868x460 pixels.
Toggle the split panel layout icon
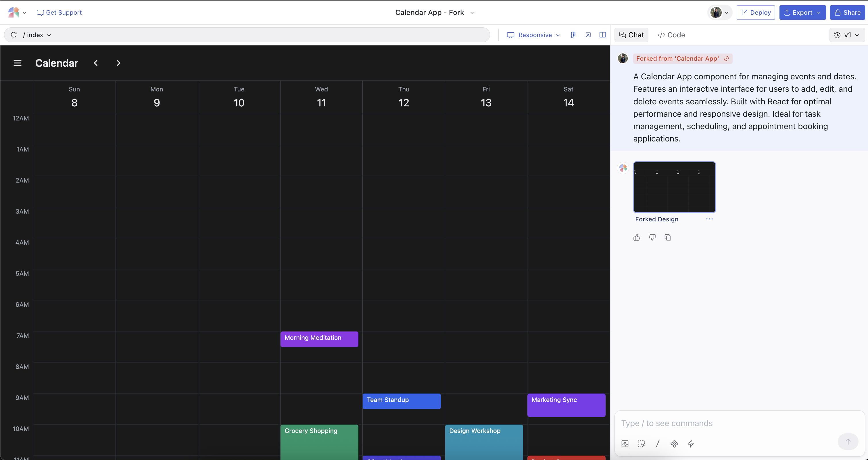point(602,35)
